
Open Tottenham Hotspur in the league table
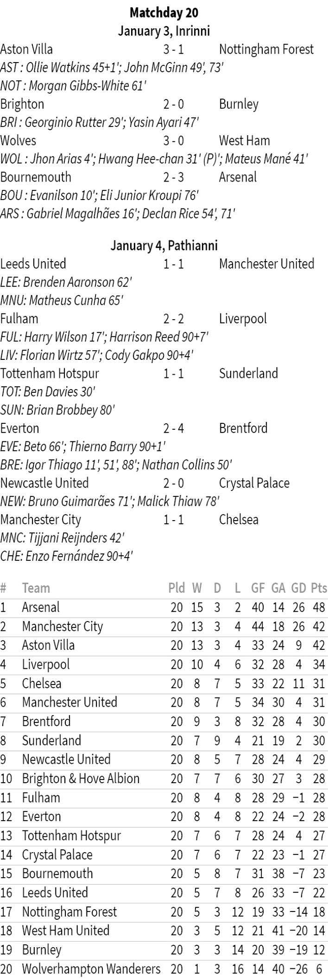pos(71,836)
